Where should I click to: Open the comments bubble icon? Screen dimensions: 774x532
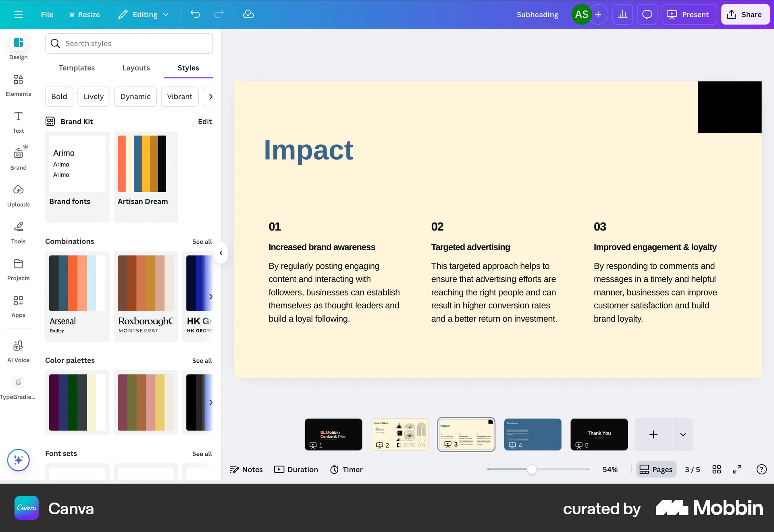tap(647, 15)
